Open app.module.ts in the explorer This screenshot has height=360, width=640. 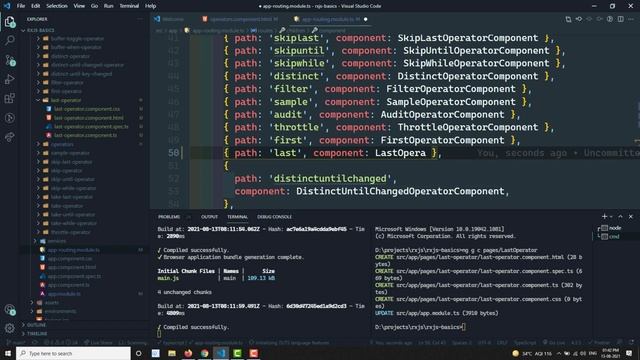tap(64, 294)
